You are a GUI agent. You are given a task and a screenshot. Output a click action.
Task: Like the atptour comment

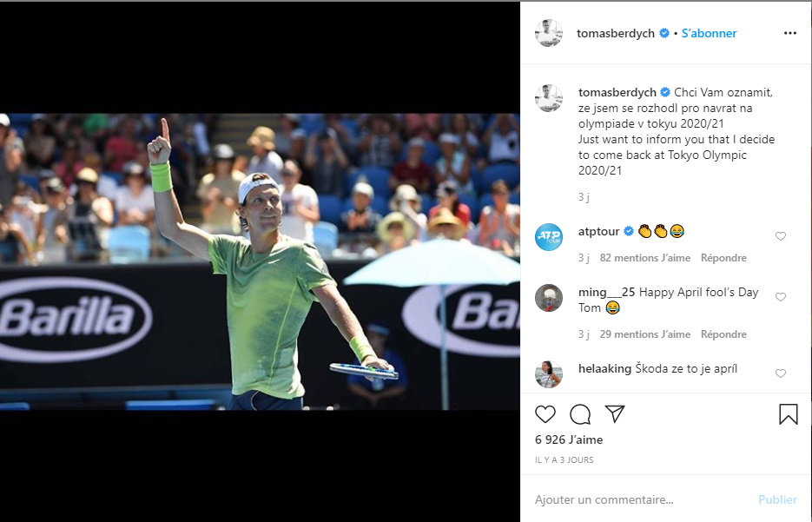[x=781, y=236]
